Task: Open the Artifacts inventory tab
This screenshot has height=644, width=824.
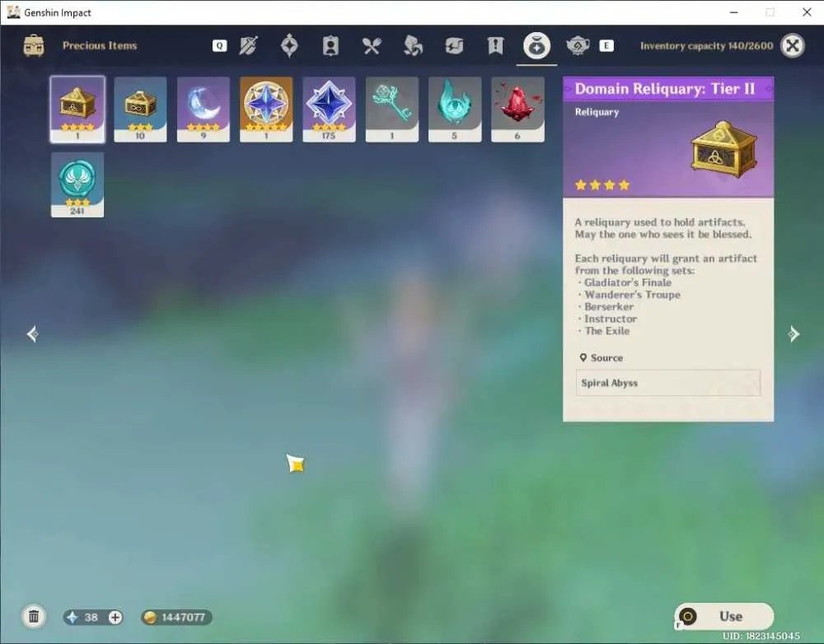Action: click(289, 45)
